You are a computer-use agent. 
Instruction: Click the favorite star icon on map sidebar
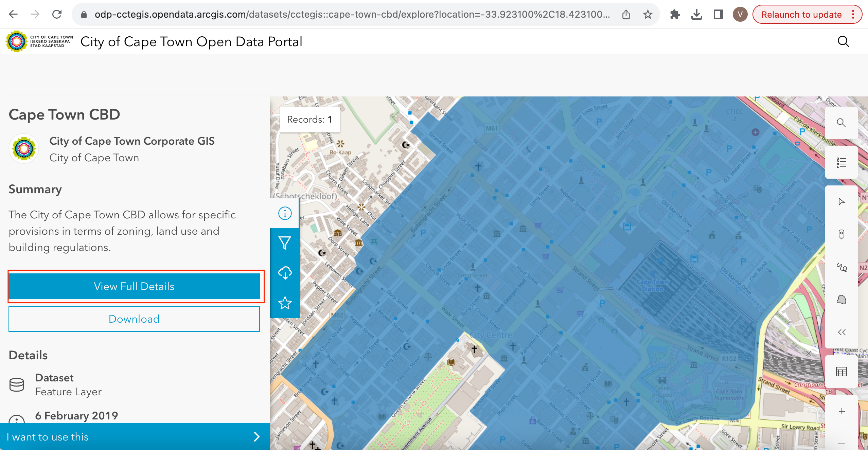285,303
